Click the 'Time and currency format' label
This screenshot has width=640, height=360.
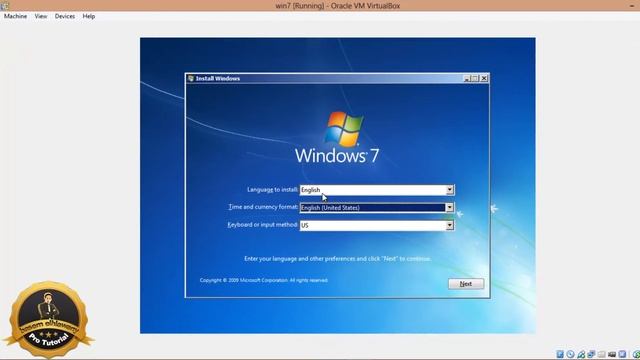pyautogui.click(x=263, y=207)
